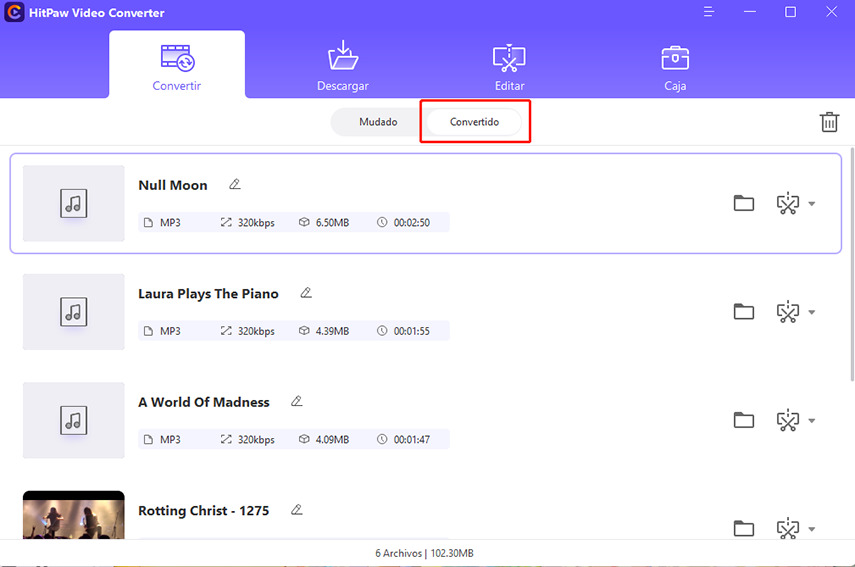855x567 pixels.
Task: Expand edit dropdown for Rotting Christ - 1275
Action: point(811,529)
